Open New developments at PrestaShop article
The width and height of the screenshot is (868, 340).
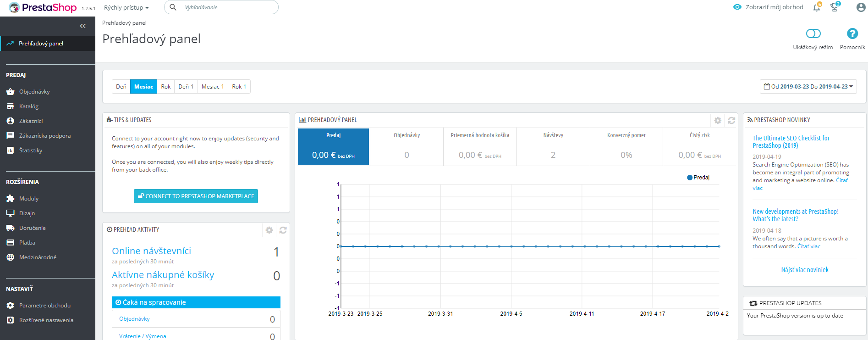[796, 215]
